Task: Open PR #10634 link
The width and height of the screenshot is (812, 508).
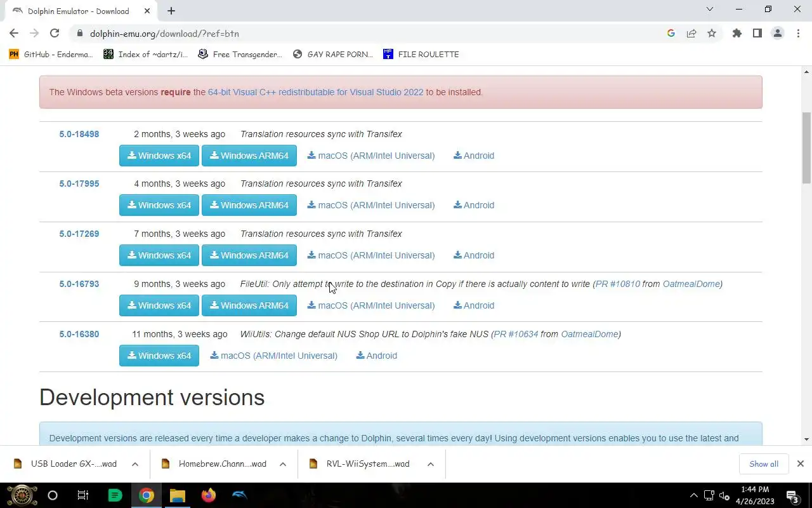Action: (516, 334)
